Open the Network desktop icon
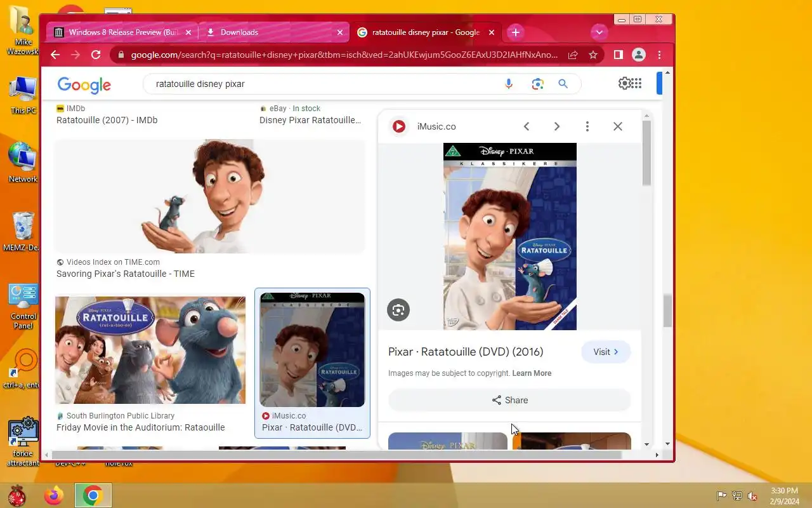This screenshot has height=508, width=812. coord(23,163)
